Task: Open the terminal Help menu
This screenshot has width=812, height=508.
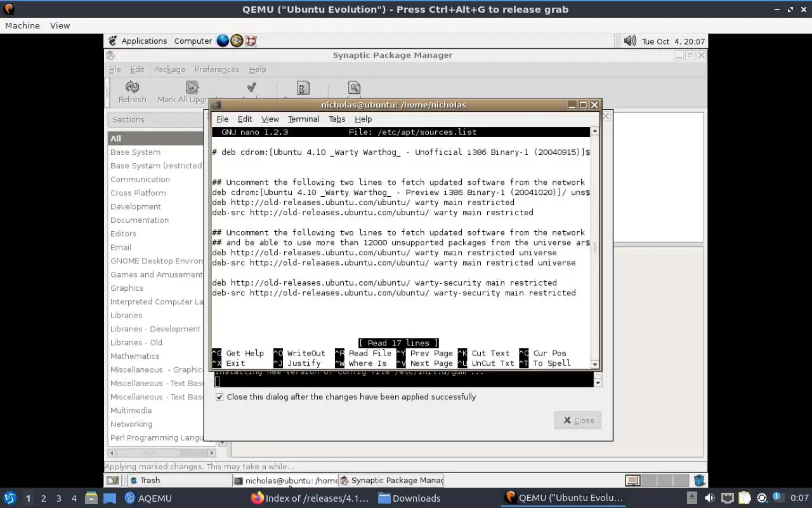Action: click(x=363, y=119)
